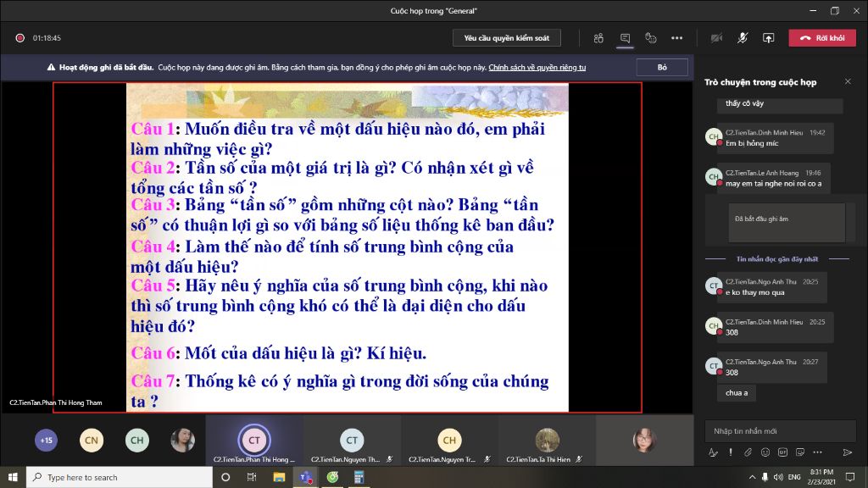Select C2.TienTan.Ta Thi Hien participant tile

coord(547,441)
